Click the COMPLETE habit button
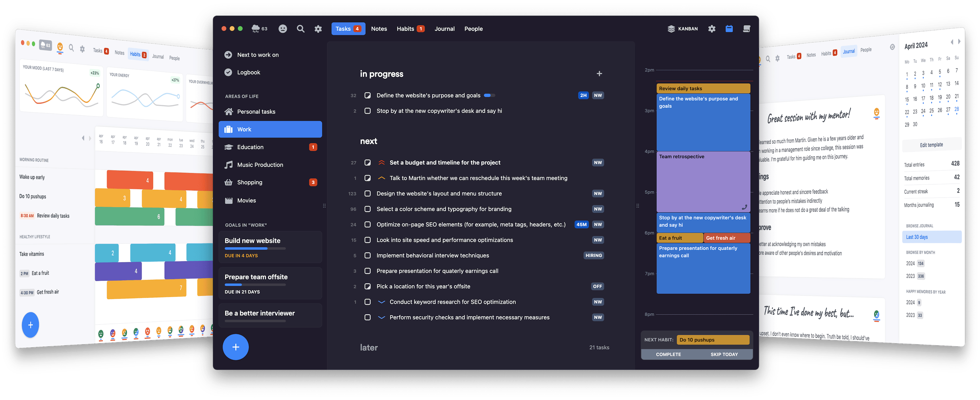The height and width of the screenshot is (400, 980). (x=668, y=354)
